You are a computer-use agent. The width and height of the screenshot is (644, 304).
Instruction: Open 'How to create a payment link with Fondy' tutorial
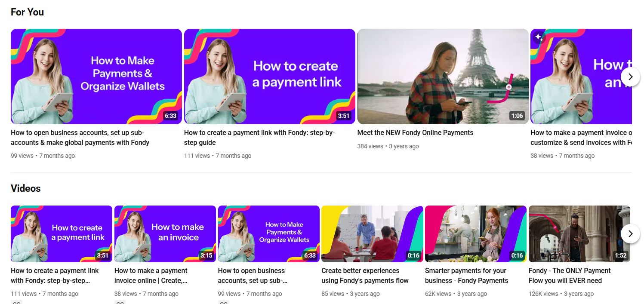(259, 138)
